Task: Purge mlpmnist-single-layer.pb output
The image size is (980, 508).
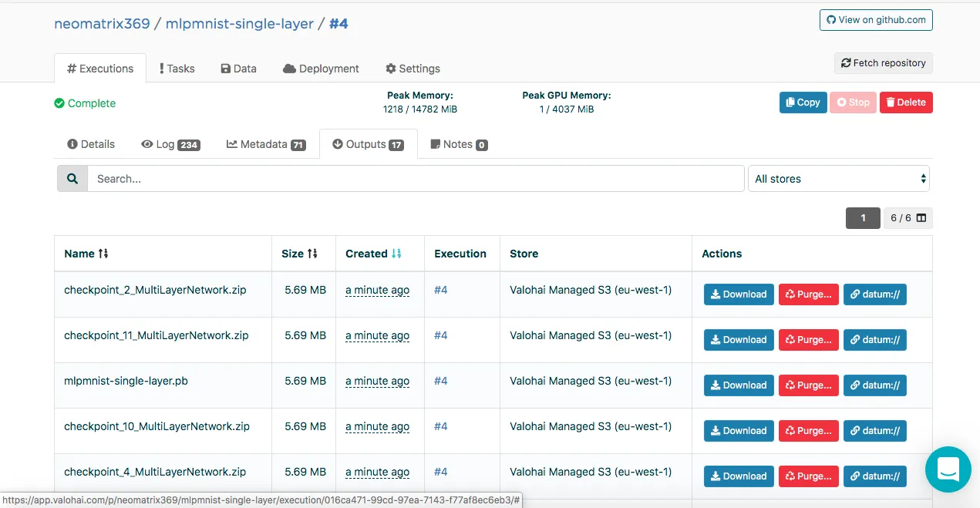Action: (x=809, y=385)
